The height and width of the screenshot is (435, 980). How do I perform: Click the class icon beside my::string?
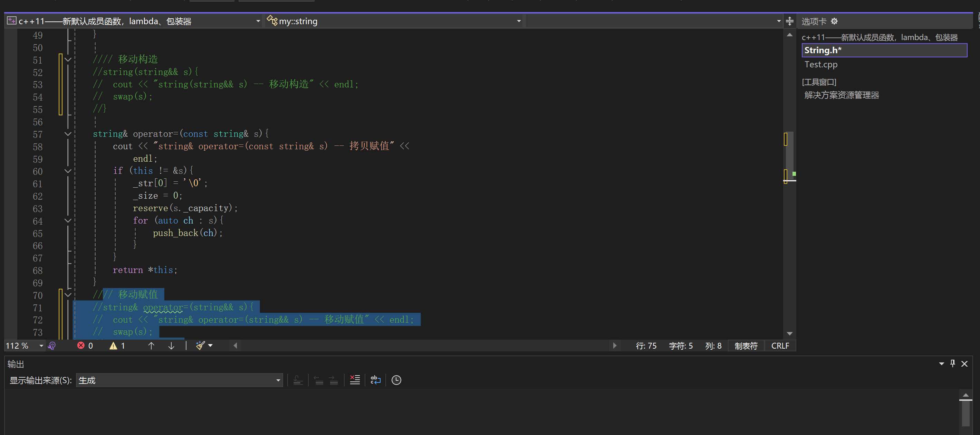click(x=272, y=20)
